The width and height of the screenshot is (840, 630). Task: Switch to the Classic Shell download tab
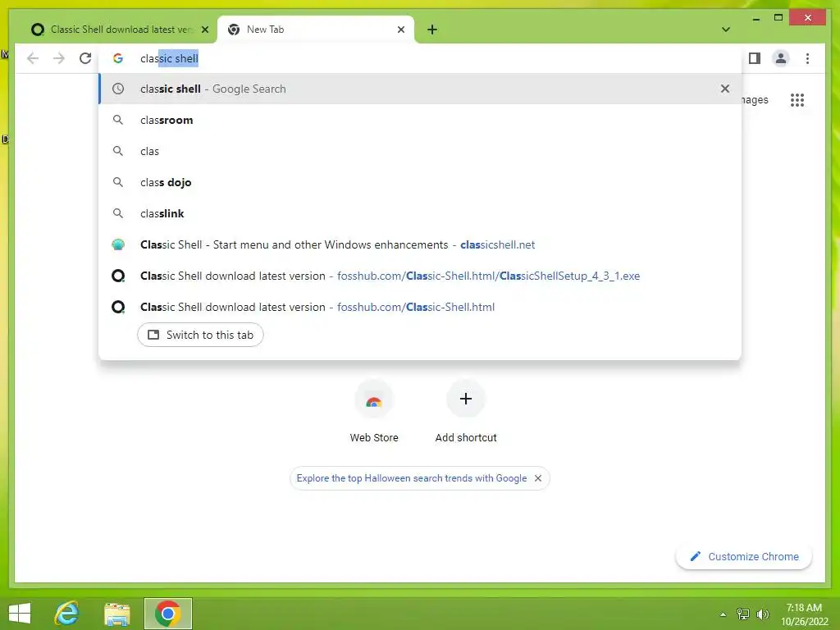(119, 30)
